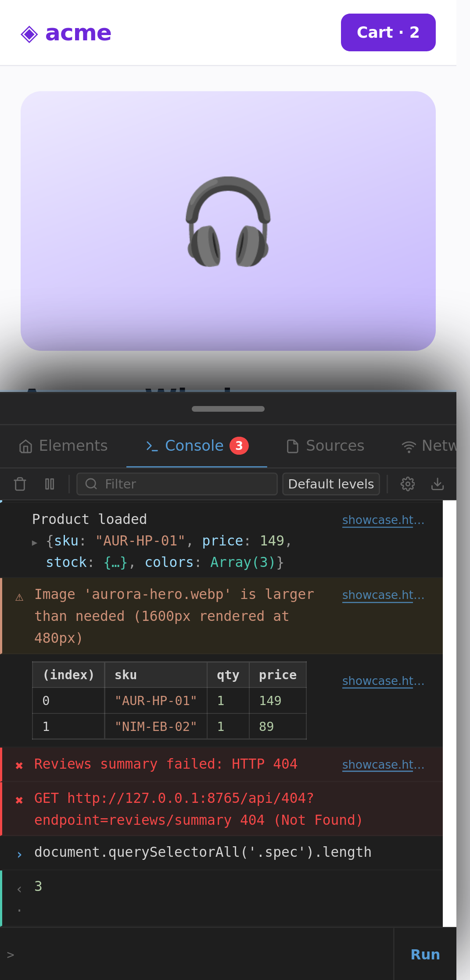Click the output arrow beside result 3

(x=19, y=889)
